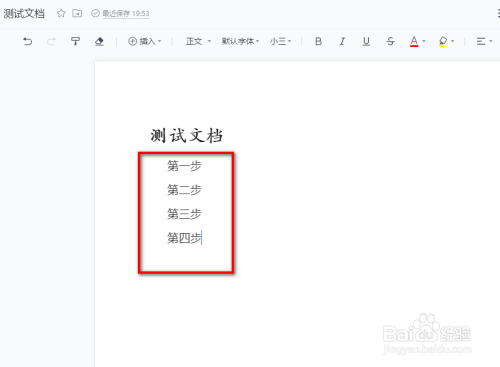Clear formatting with eraser icon
Viewport: 500px width, 367px height.
pos(99,41)
